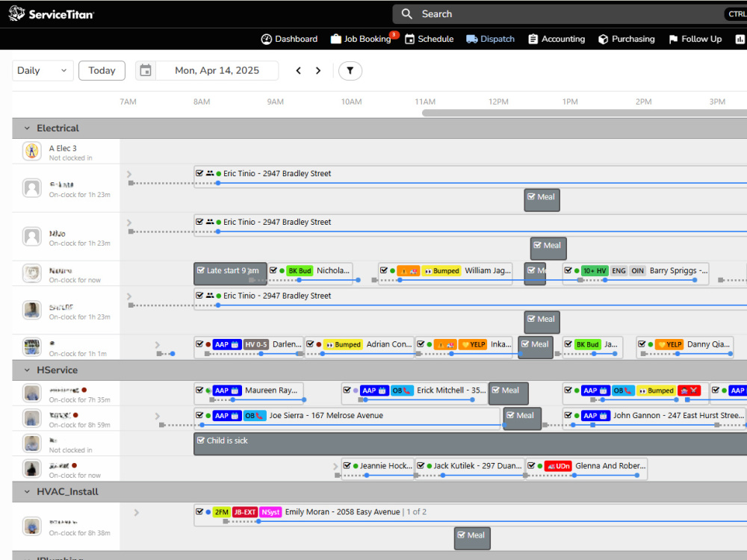The width and height of the screenshot is (747, 560).
Task: Click the NSyst tag on Emily Moran job
Action: click(x=270, y=512)
